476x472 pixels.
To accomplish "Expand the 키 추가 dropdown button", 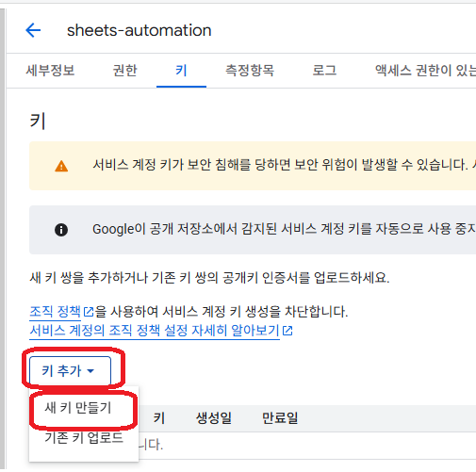I will click(70, 371).
